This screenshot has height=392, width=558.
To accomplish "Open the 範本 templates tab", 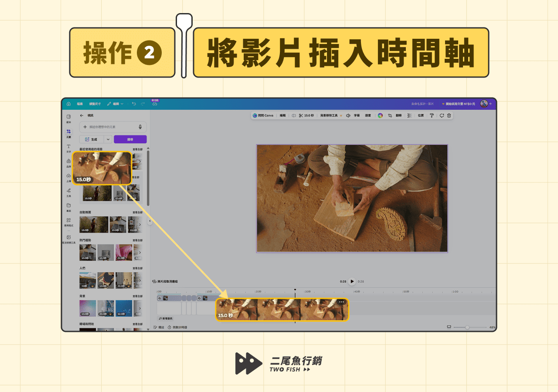I will pos(68,118).
